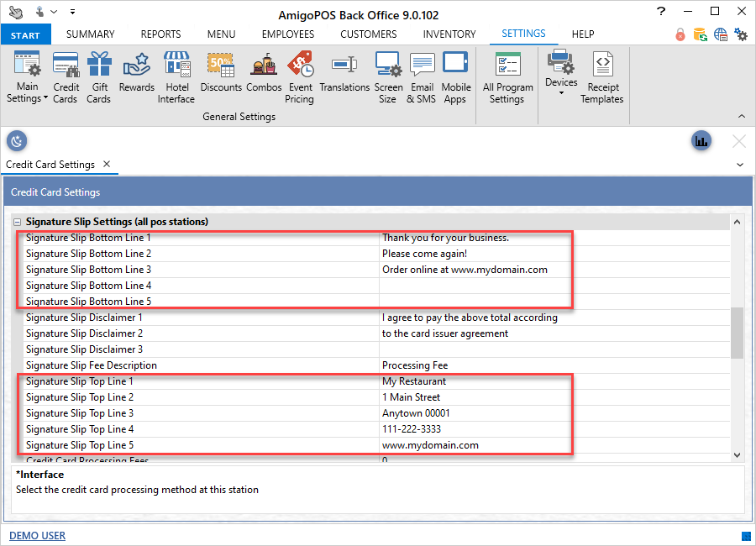756x546 pixels.
Task: Click the Event Pricing icon
Action: (299, 76)
